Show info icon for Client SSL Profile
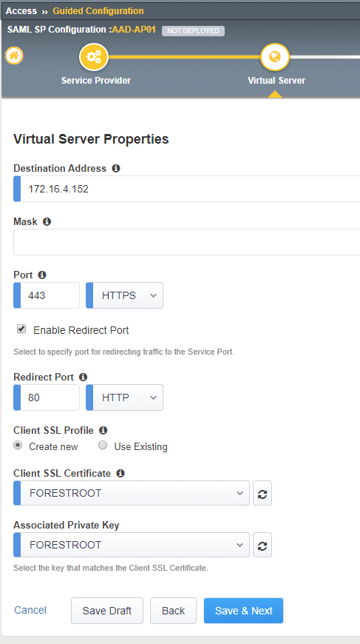The width and height of the screenshot is (360, 644). [x=103, y=430]
